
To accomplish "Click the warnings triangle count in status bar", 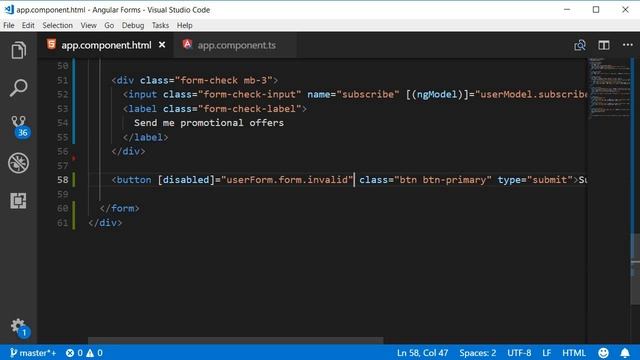I will (x=94, y=353).
